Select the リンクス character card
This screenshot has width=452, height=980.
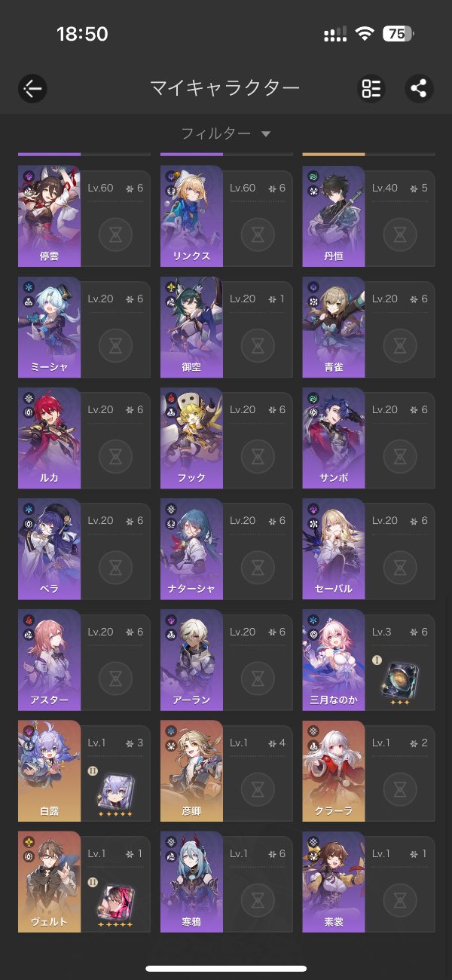tap(226, 216)
